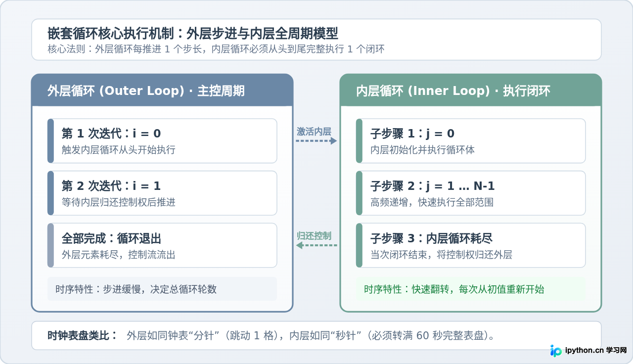Click the analogy sentence starting '外层如同钟表“分针”'
Viewport: 633px width, 364px height.
pos(311,336)
